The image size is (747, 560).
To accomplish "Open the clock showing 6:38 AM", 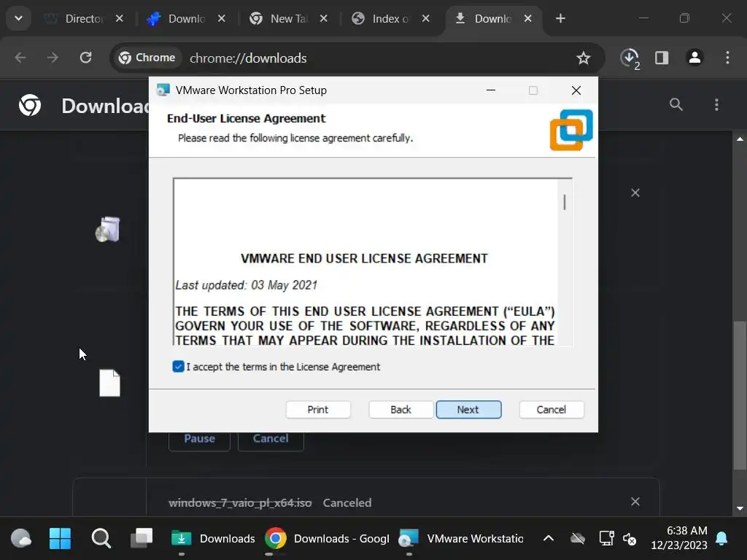I will 679,537.
